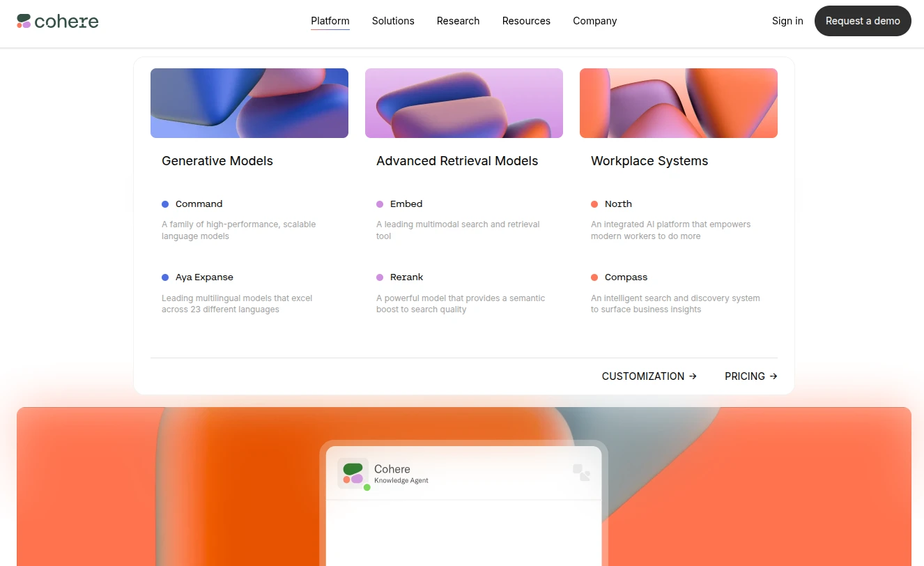The height and width of the screenshot is (566, 924).
Task: Click the Advanced Retrieval Models heading
Action: (x=457, y=161)
